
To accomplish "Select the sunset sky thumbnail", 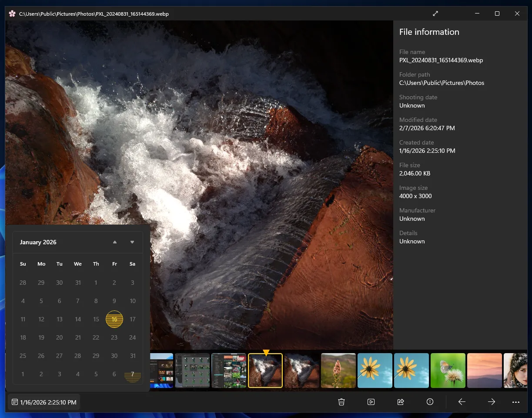I will click(x=484, y=370).
